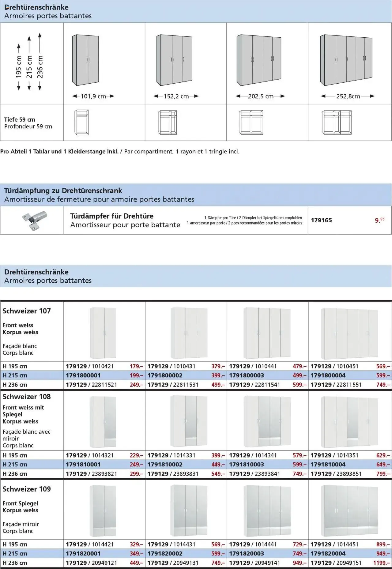
Task: Click the five-door wardrobe diagram 252,8cm
Action: pyautogui.click(x=346, y=60)
